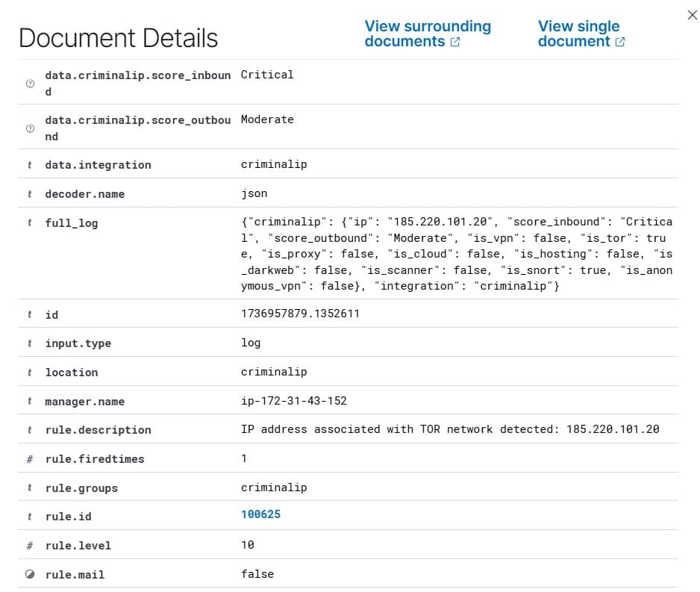Select the full_log JSON value text
700x592 pixels.
(x=456, y=254)
